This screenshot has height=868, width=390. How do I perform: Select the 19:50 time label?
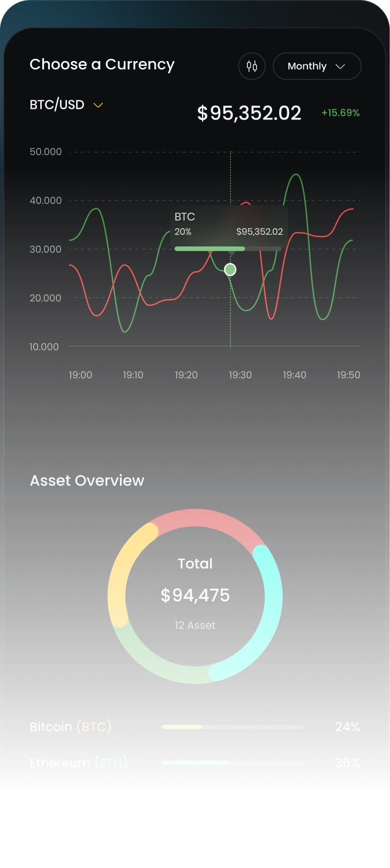point(348,375)
